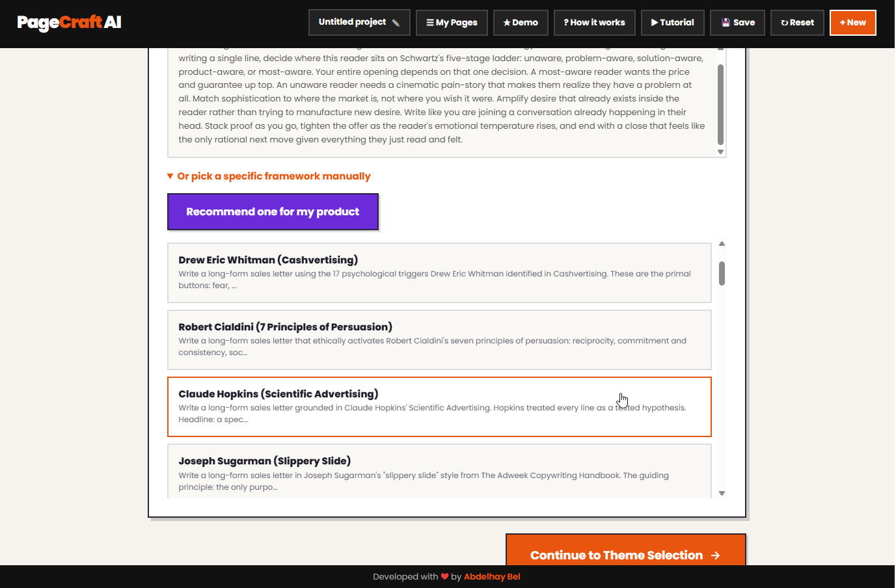
Task: Click the PageCraft AI logo
Action: pyautogui.click(x=69, y=23)
